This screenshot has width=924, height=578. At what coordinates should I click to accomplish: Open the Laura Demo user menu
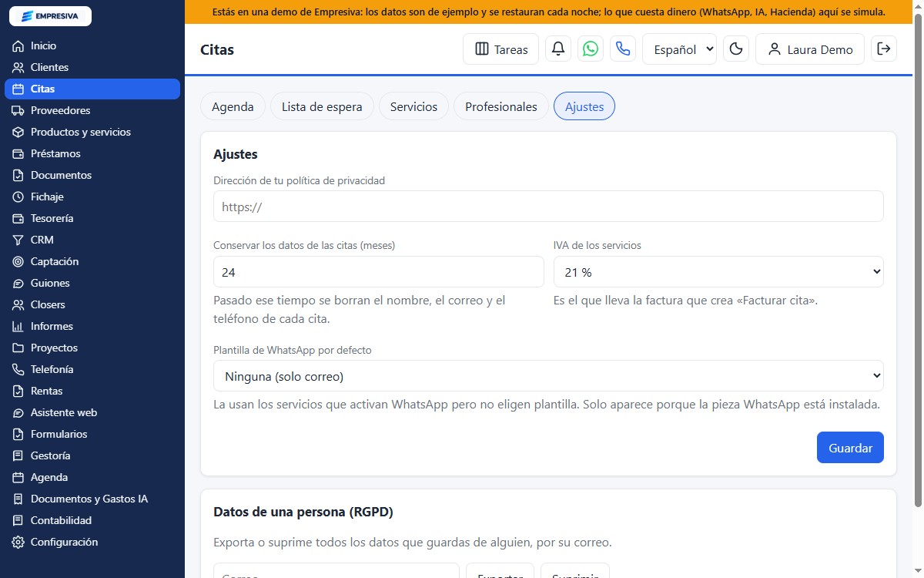click(x=810, y=49)
